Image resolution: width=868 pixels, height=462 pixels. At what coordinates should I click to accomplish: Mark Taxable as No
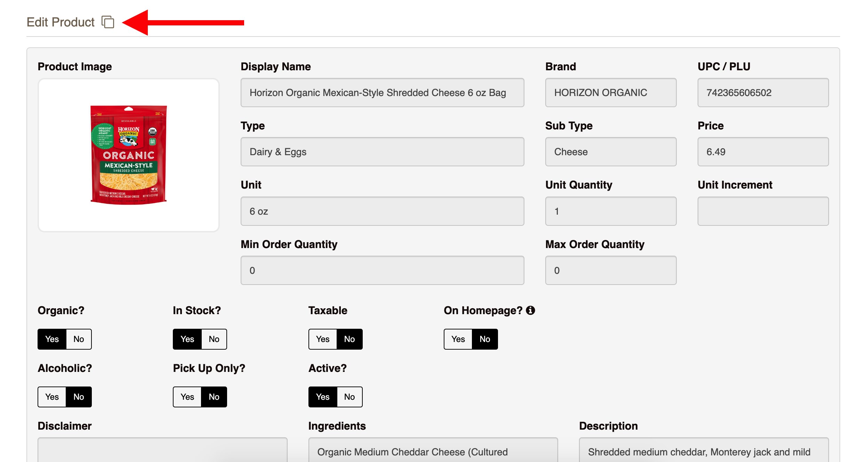tap(349, 339)
